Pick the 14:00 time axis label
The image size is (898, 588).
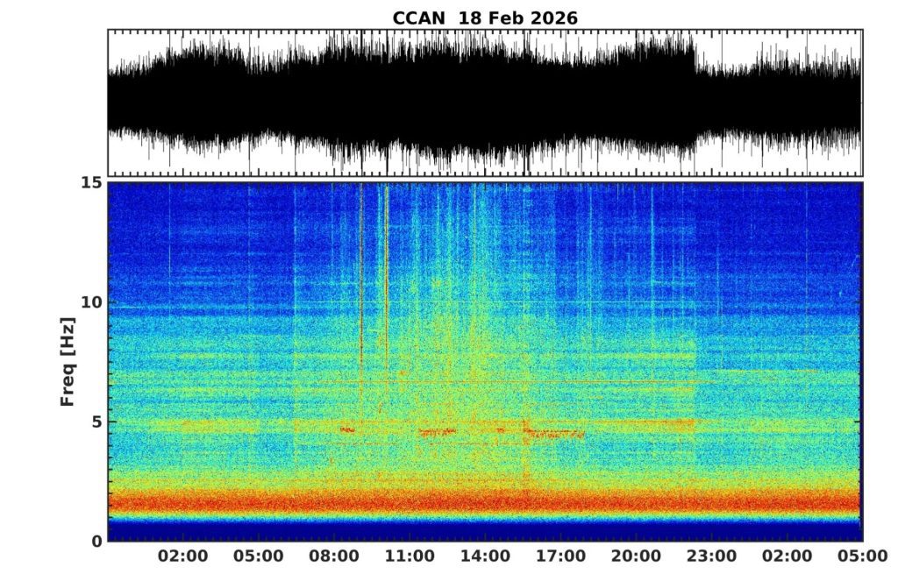[485, 556]
